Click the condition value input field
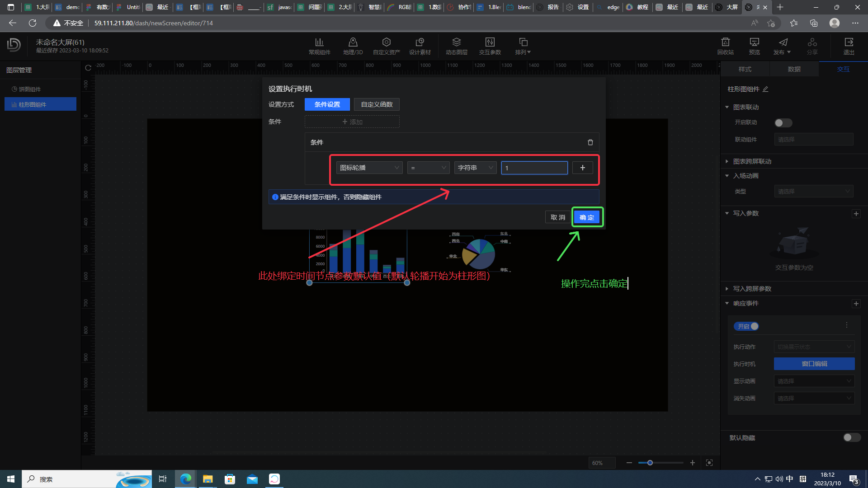 534,168
